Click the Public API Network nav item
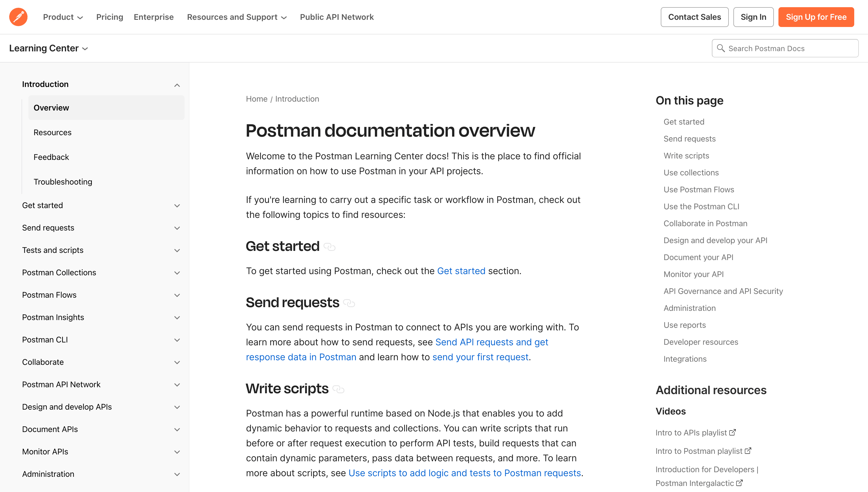The image size is (868, 492). [x=337, y=17]
